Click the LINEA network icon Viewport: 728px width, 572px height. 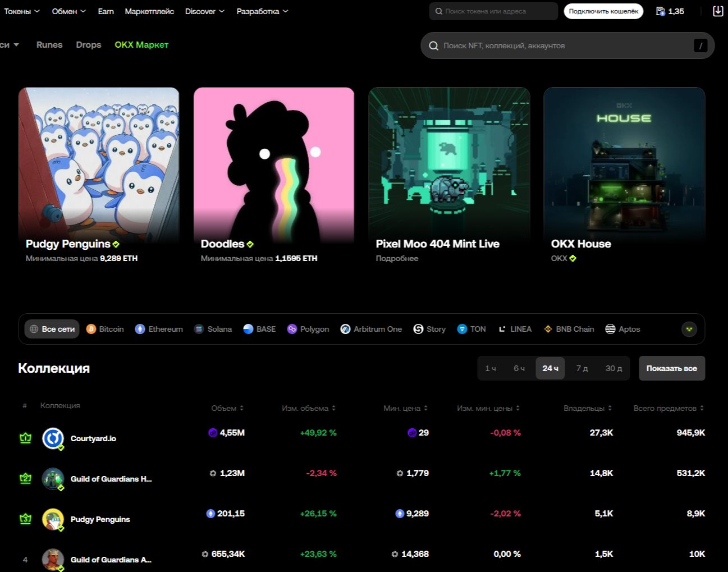pos(502,329)
